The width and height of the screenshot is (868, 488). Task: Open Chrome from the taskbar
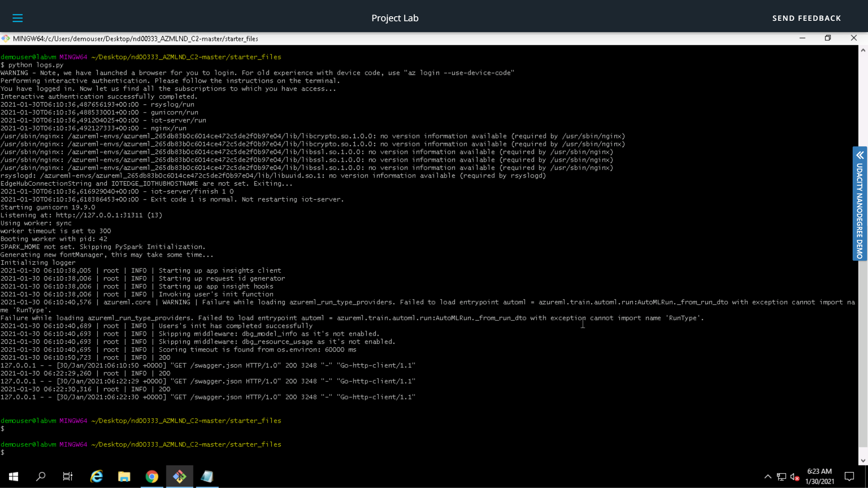click(x=152, y=476)
